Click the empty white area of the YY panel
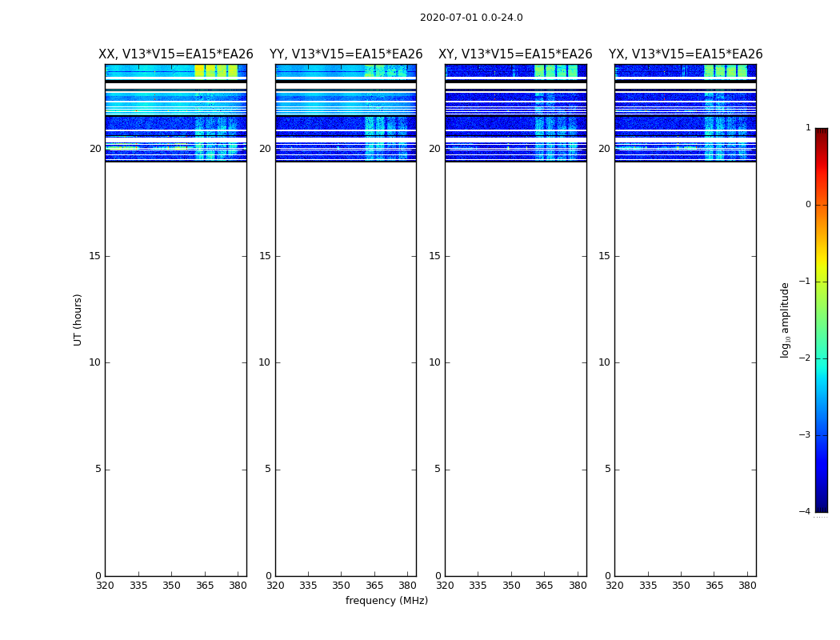The width and height of the screenshot is (840, 640). [346, 360]
